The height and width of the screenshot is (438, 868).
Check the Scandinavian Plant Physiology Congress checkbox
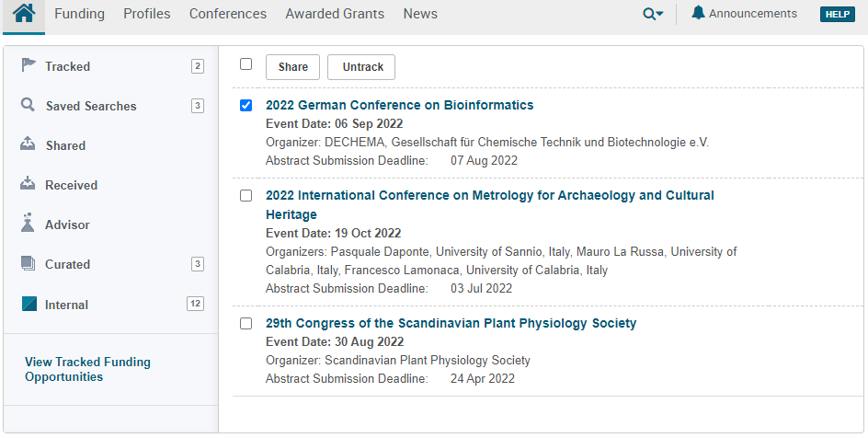[x=246, y=323]
